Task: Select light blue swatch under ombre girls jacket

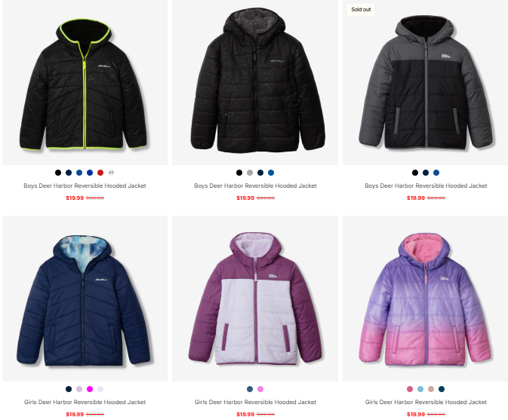Action: [x=420, y=389]
